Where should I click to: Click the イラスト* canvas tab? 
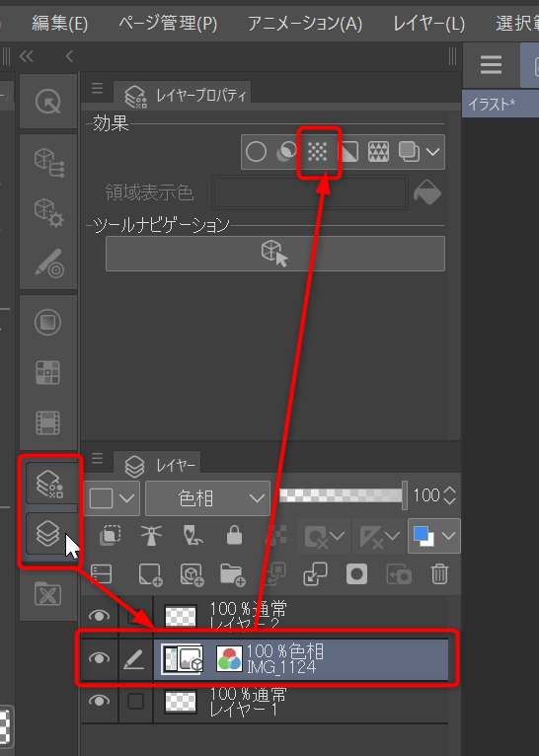(492, 104)
